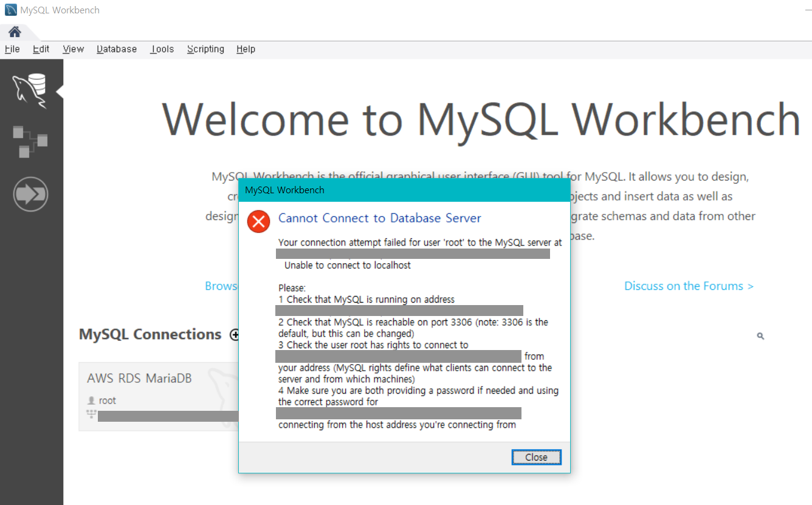Open the View menu
The height and width of the screenshot is (505, 812).
(73, 49)
